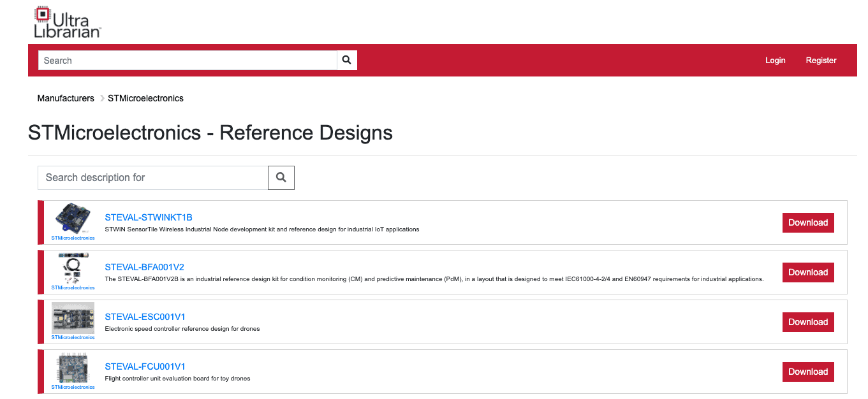Click STMicroelectronics label under STEVAL-STWINKT1B image

point(73,238)
